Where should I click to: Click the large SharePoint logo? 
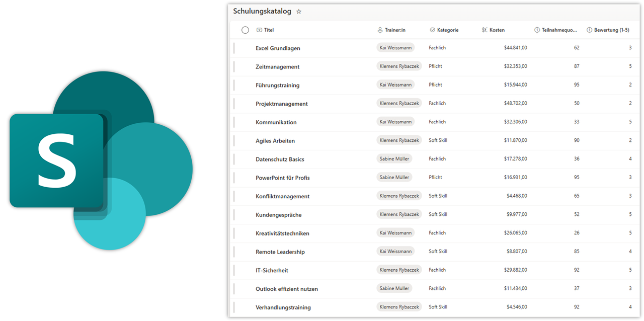101,160
